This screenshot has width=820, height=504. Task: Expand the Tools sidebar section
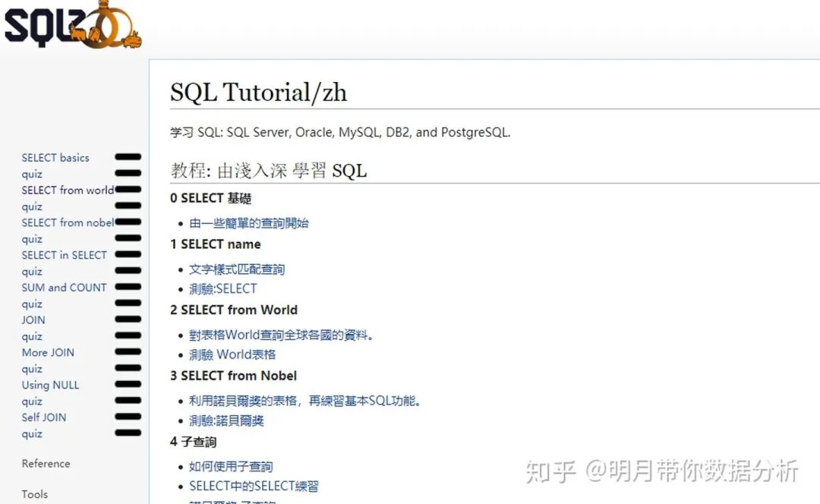[x=34, y=494]
